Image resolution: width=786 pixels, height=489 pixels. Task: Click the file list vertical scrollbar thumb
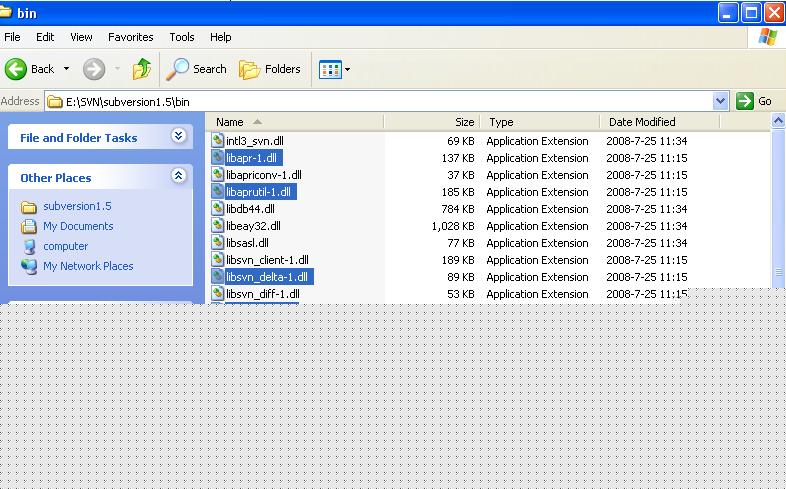pos(778,208)
